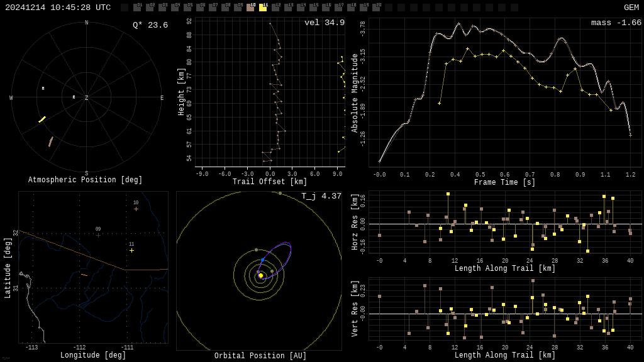Select the camera 01 box in top strip
644x362 pixels.
point(137,8)
